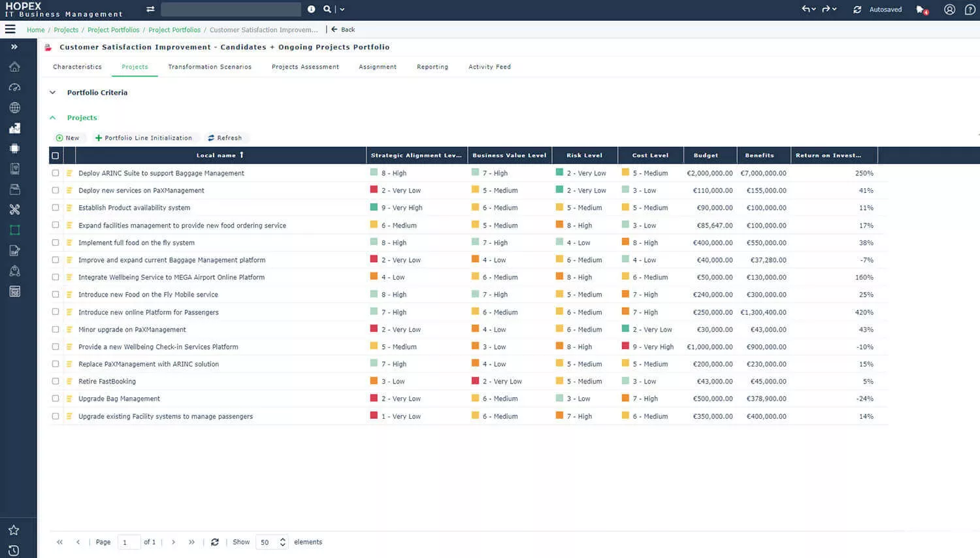Viewport: 980px width, 558px height.
Task: Click Portfolio Line Initialization button
Action: pyautogui.click(x=144, y=138)
